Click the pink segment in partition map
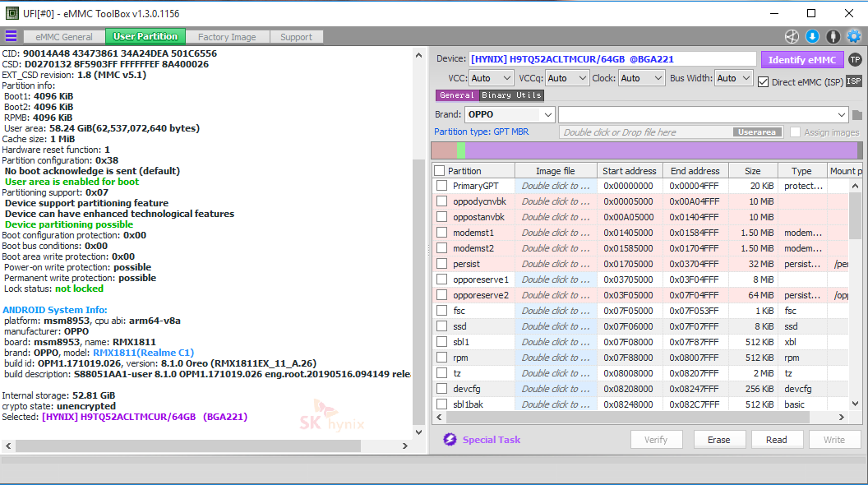868x485 pixels. pyautogui.click(x=445, y=150)
